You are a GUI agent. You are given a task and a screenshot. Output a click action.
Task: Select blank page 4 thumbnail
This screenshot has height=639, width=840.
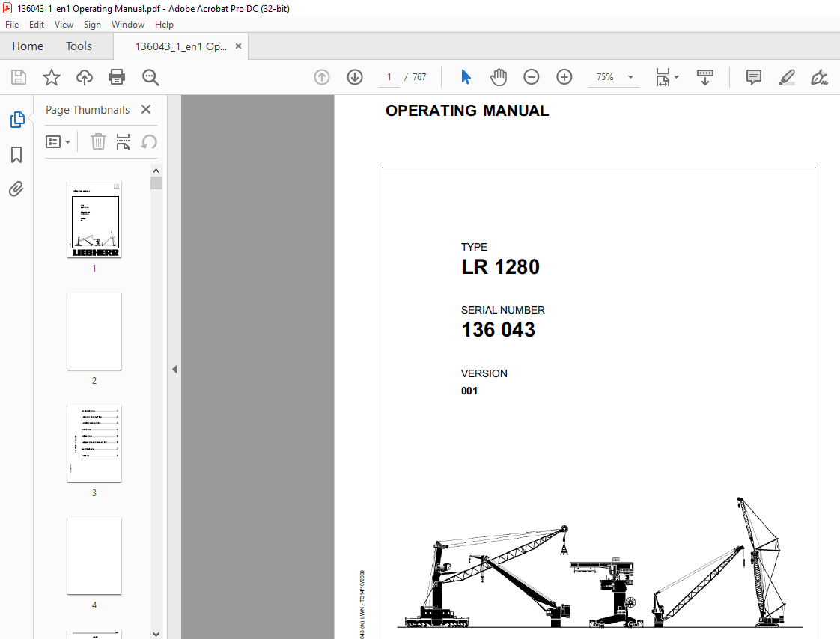click(x=94, y=556)
